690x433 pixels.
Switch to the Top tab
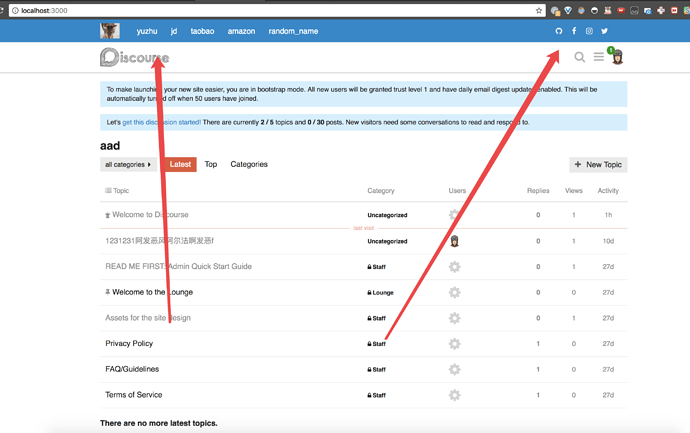(x=211, y=164)
